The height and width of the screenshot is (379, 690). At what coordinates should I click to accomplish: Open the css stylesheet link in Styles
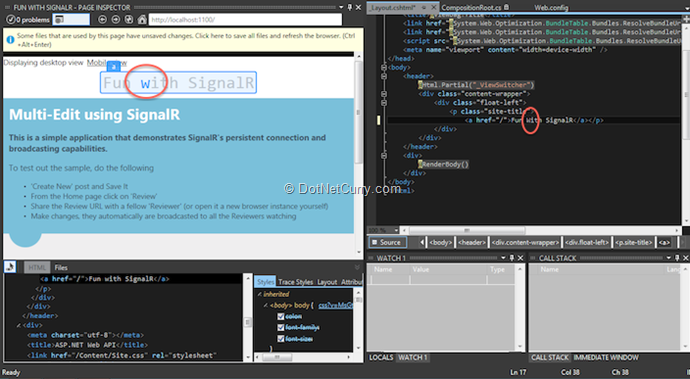[x=335, y=305]
